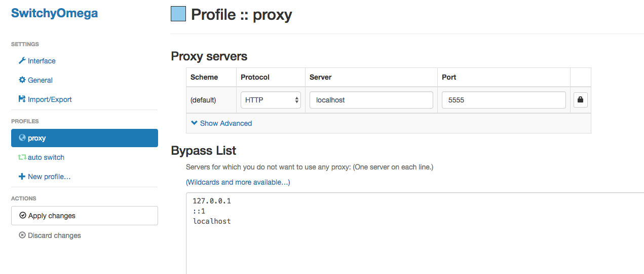Click the Port field showing 5555

click(503, 100)
